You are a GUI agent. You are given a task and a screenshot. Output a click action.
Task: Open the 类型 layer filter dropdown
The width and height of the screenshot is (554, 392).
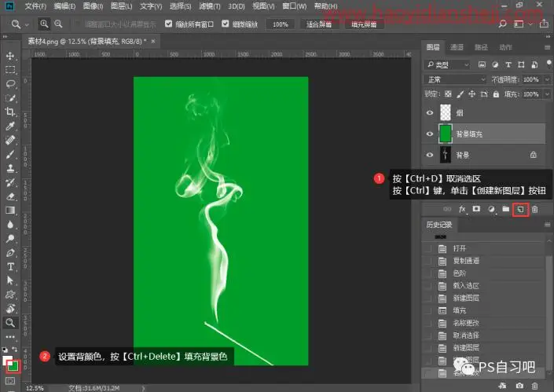(x=447, y=64)
